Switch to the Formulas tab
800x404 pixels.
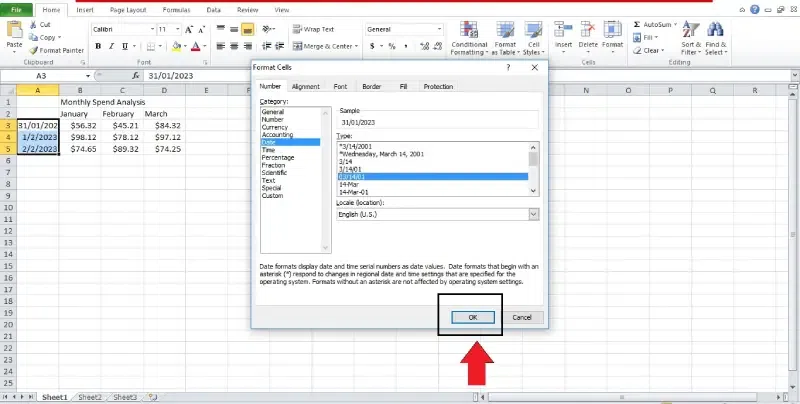(x=177, y=10)
